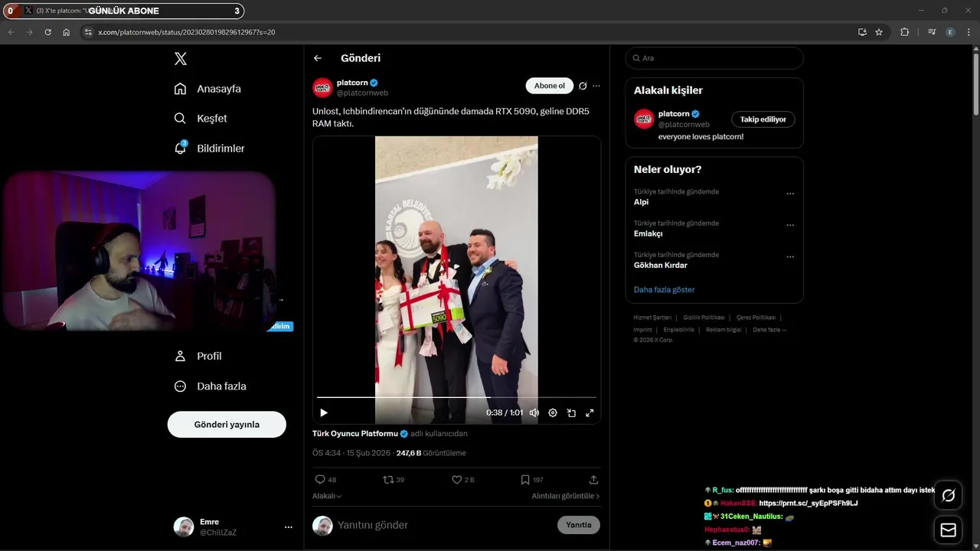Click the browser forward arrow
980x551 pixels.
[30, 32]
